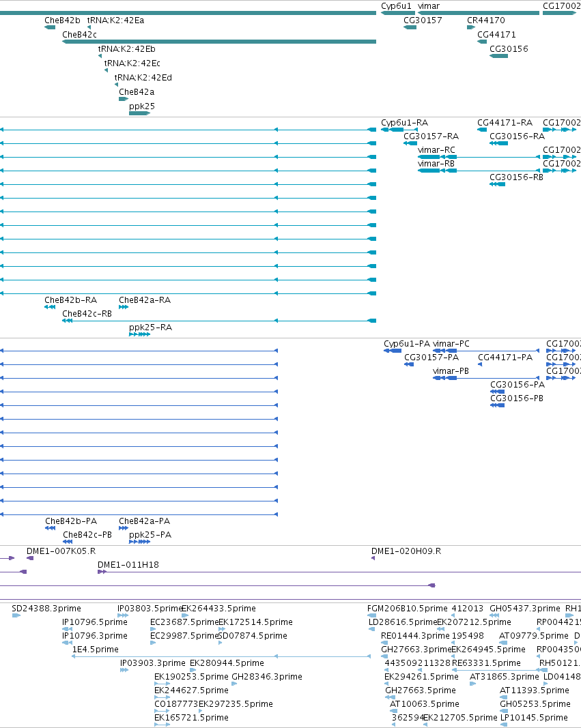Open the CheB42b gene glyph
Screen dimensions: 581x728
tap(50, 27)
